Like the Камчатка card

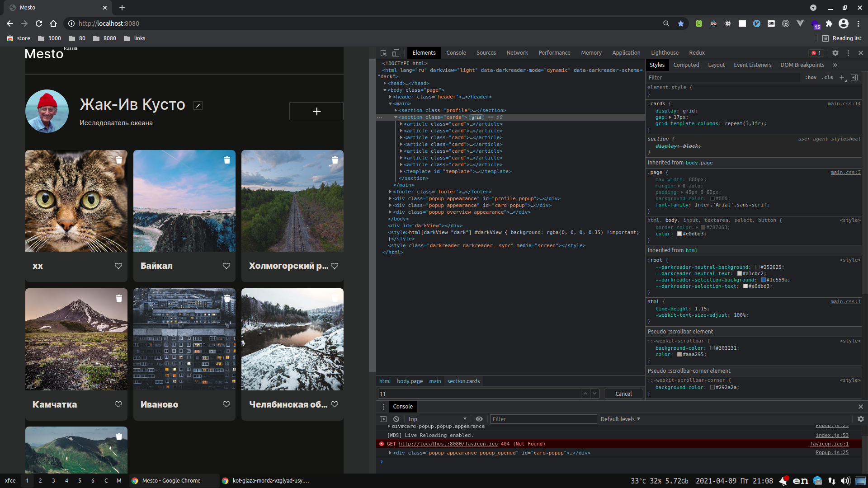118,404
